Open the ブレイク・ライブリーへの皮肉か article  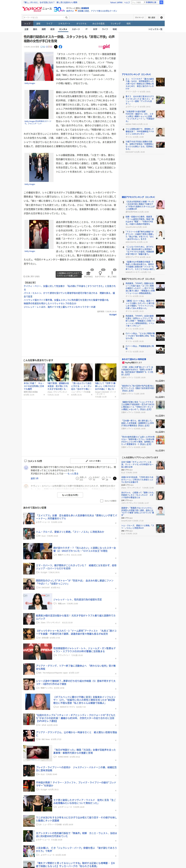click(x=76, y=769)
